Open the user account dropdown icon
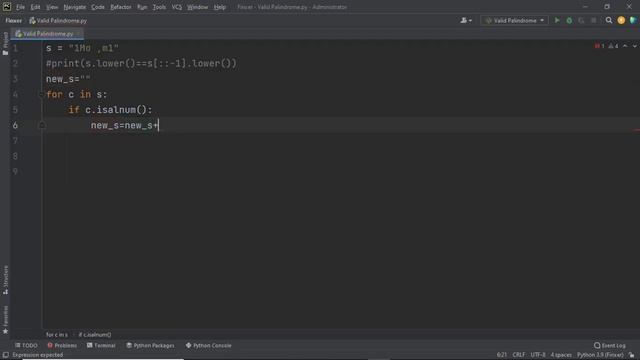 466,20
